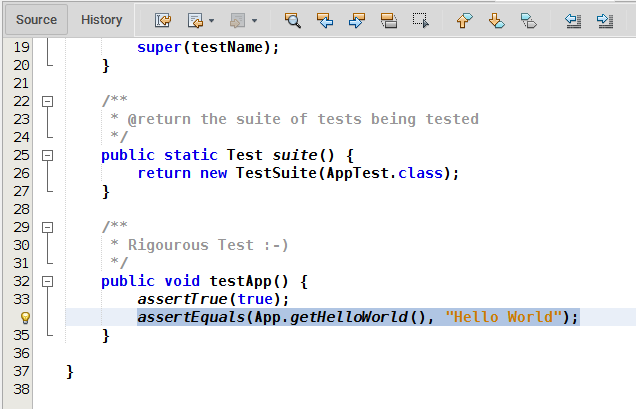Image resolution: width=636 pixels, height=409 pixels.
Task: Collapse the suite() method fold at line 25
Action: click(x=46, y=155)
